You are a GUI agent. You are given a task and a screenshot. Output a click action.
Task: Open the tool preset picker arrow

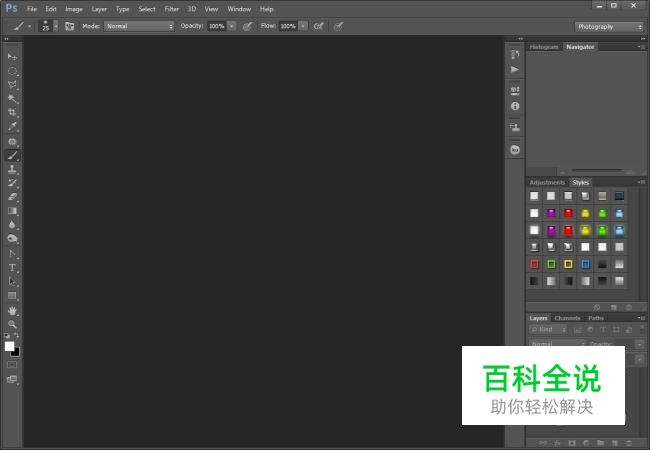[x=29, y=26]
